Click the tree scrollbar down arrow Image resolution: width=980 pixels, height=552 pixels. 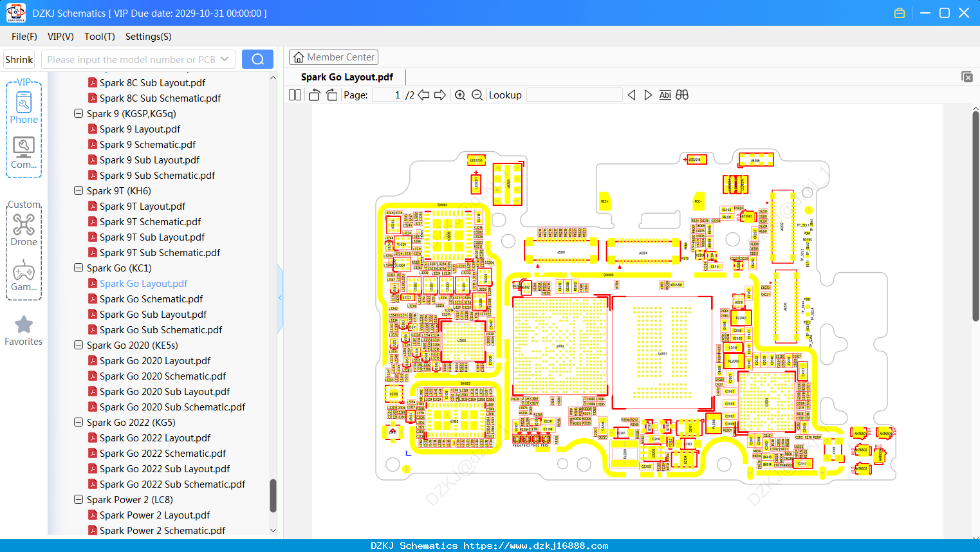[273, 531]
